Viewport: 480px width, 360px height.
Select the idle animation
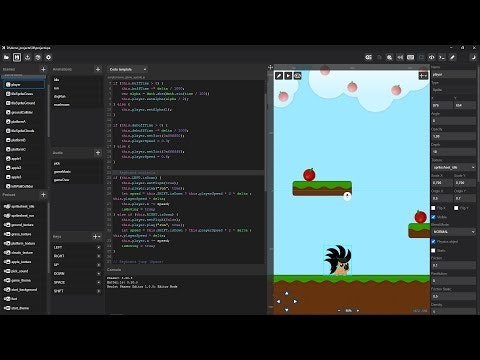tap(77, 80)
